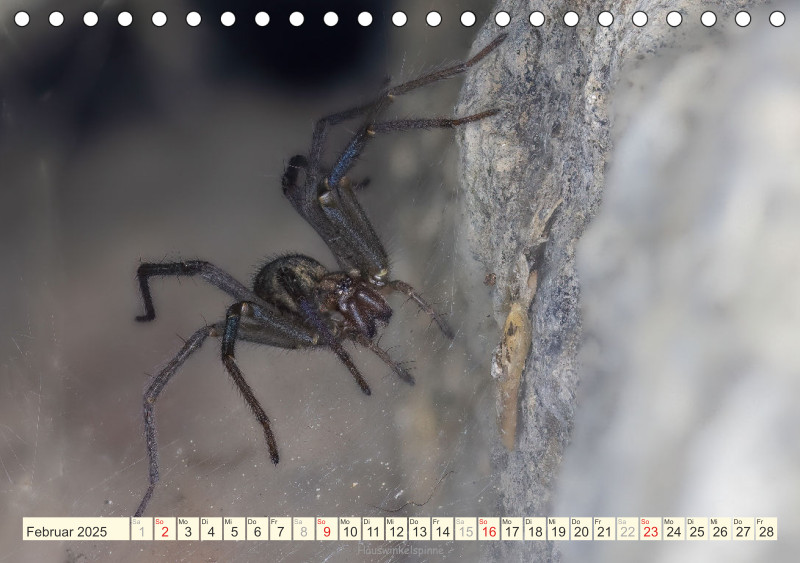The image size is (800, 563).
Task: Pick red So 16 date cell
Action: point(489,529)
